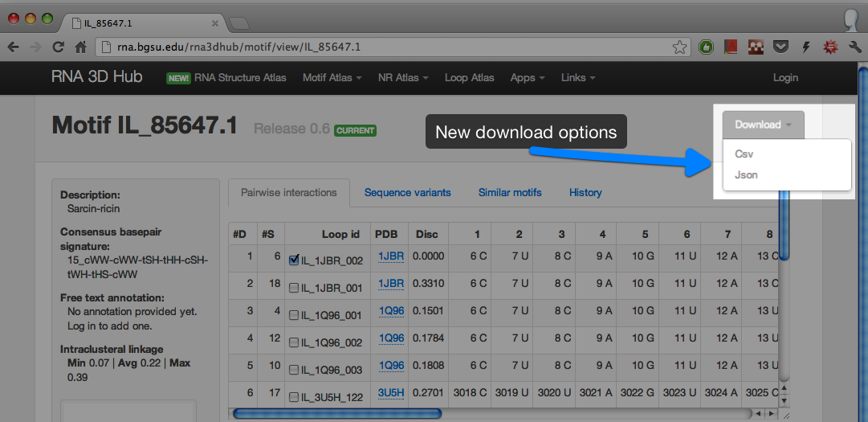Click the browser back arrow
Viewport: 868px width, 422px height.
[14, 47]
